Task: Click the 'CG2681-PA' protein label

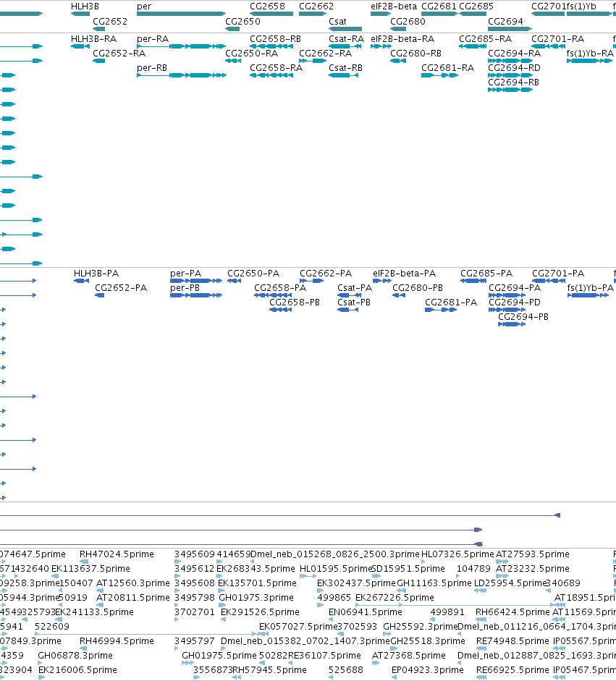Action: [x=451, y=303]
